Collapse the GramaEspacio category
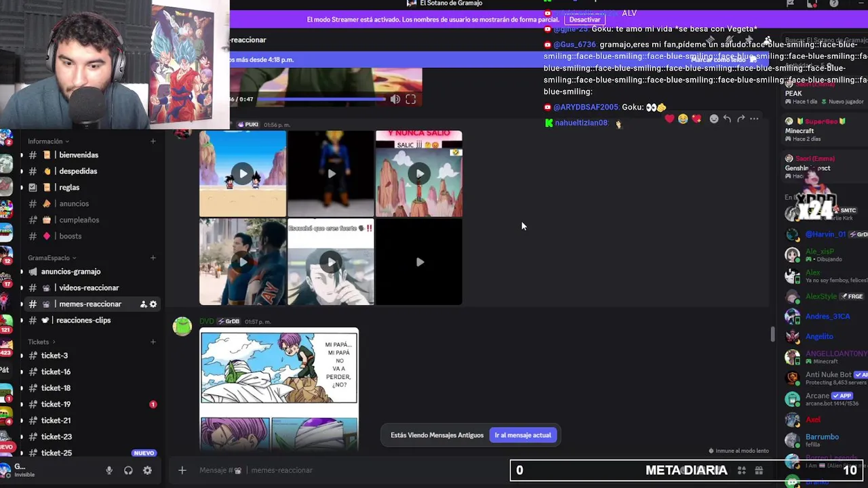868x488 pixels. tap(52, 258)
